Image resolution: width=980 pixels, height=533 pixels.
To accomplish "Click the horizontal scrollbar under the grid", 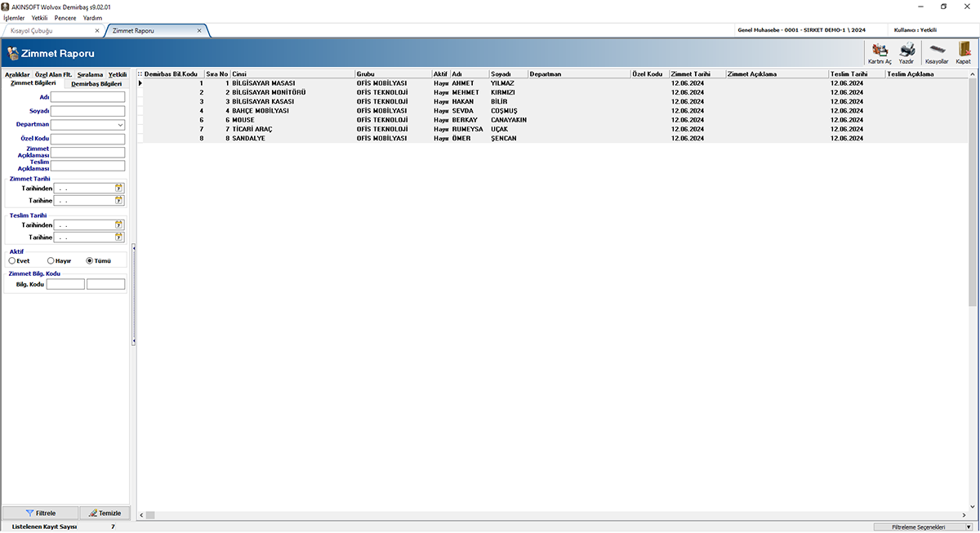I will [x=490, y=515].
